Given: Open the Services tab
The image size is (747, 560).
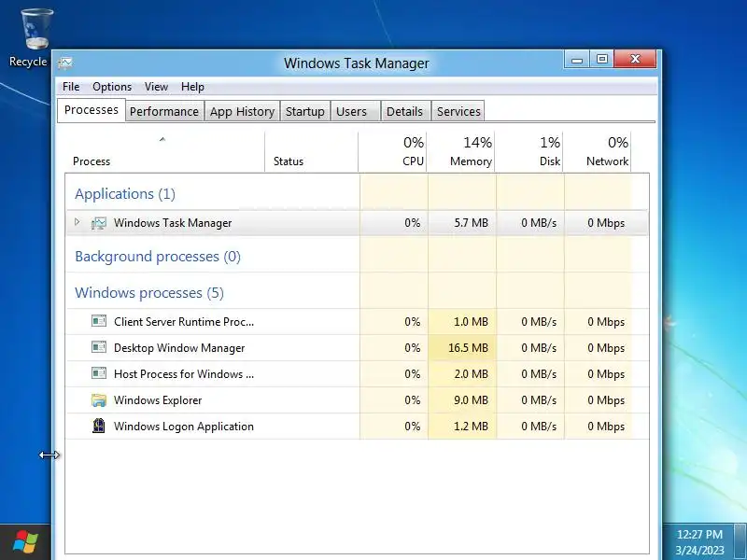Looking at the screenshot, I should tap(458, 111).
